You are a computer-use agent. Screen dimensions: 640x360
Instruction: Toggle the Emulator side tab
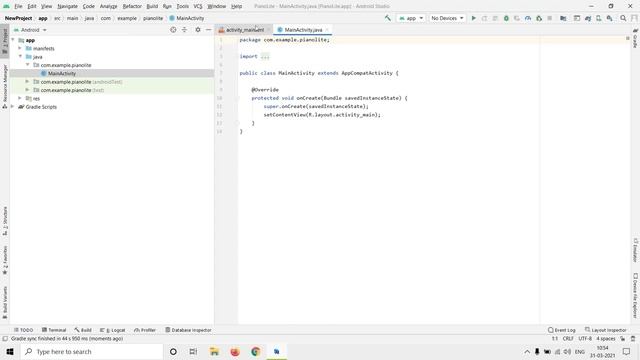click(x=636, y=250)
